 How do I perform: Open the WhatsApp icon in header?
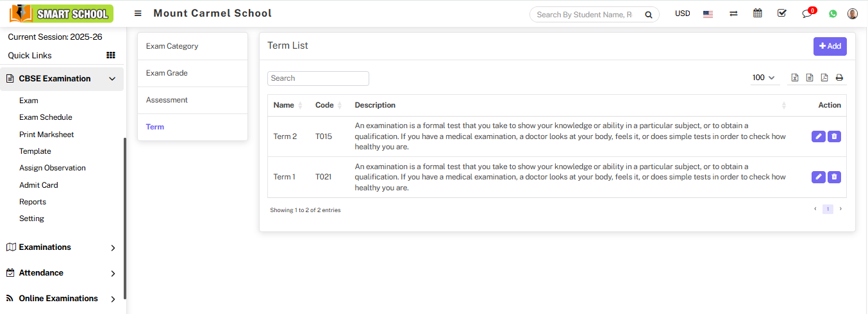(x=833, y=13)
